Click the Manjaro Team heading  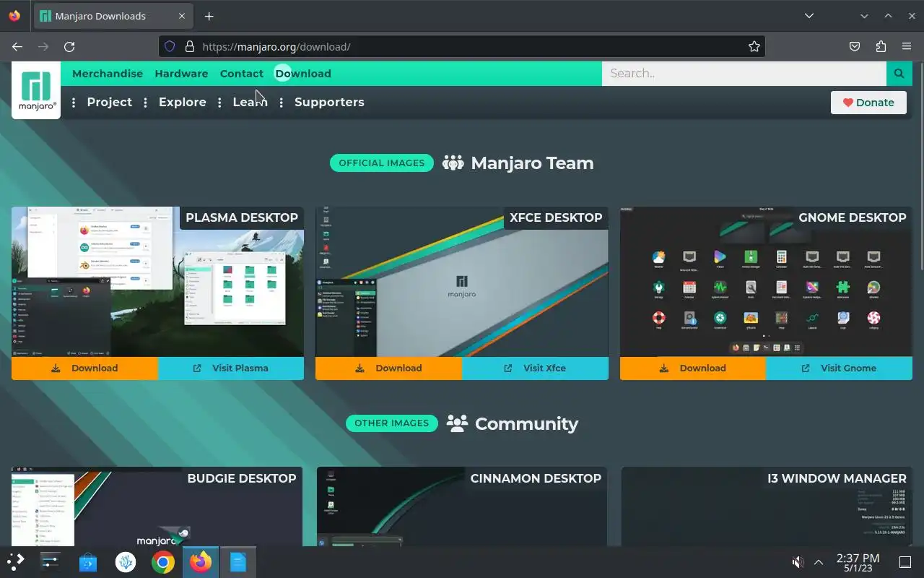(x=532, y=163)
